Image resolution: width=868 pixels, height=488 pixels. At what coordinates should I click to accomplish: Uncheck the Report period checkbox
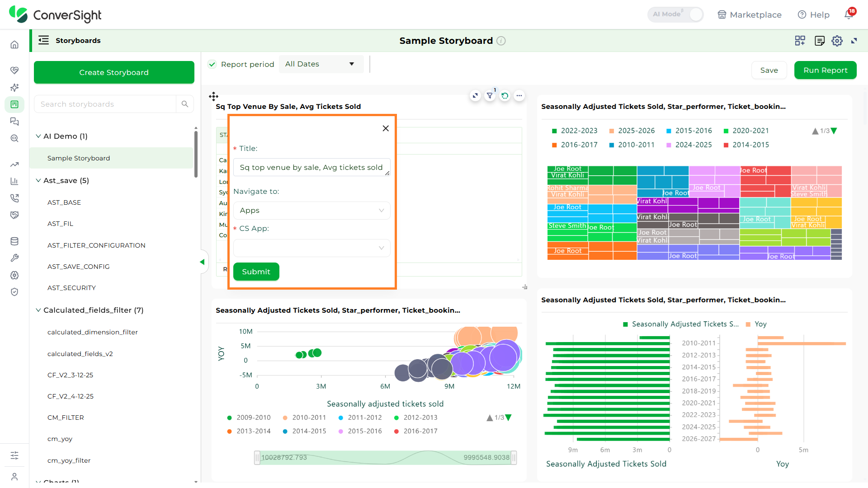(x=212, y=64)
